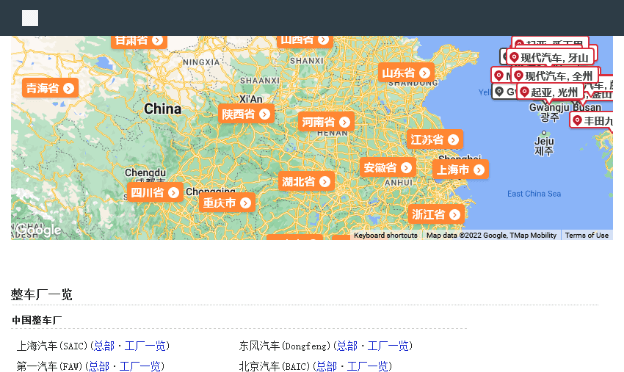Expand the 浙江省 marker
This screenshot has width=624, height=372.
pos(436,214)
